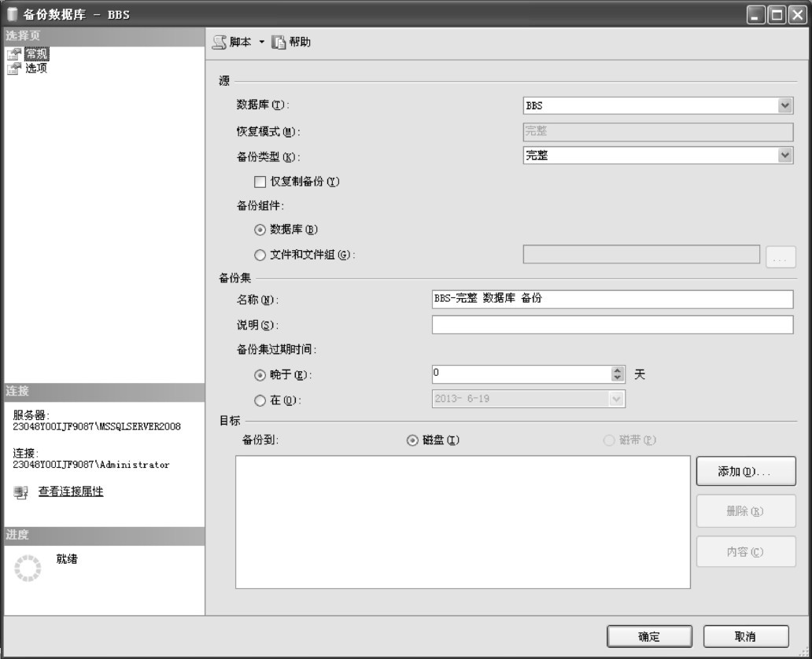Viewport: 812px width, 659px height.
Task: Select 晚于 expiration radio button
Action: [260, 375]
